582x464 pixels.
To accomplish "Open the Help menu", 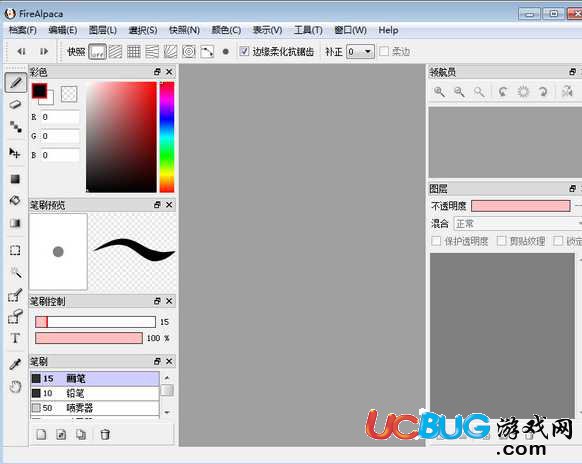I will (388, 30).
